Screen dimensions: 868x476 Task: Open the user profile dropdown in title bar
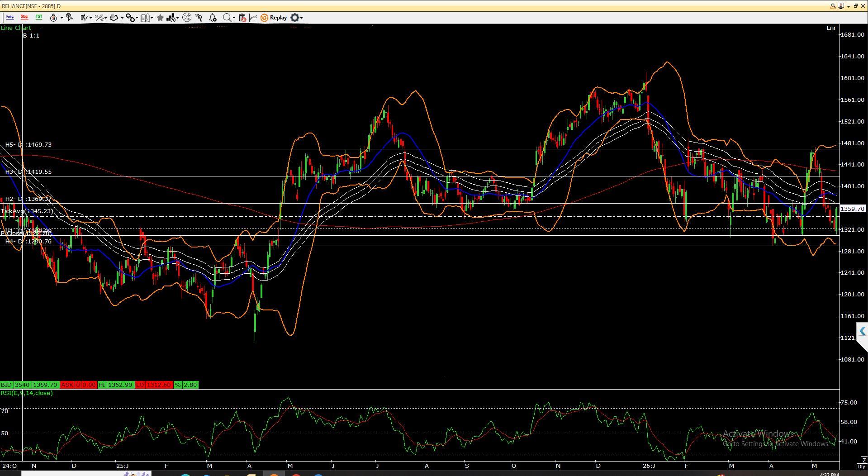tap(843, 6)
